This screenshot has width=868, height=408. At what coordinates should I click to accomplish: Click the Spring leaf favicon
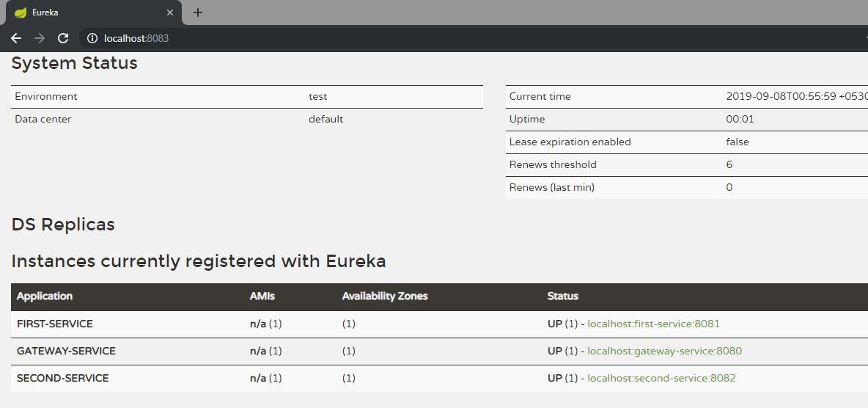coord(21,12)
